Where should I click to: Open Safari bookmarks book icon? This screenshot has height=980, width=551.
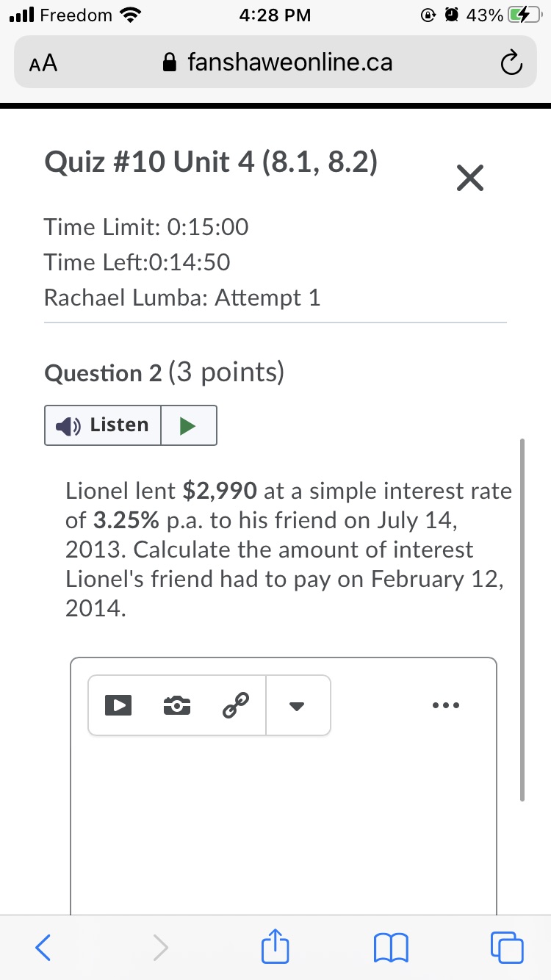(x=391, y=948)
